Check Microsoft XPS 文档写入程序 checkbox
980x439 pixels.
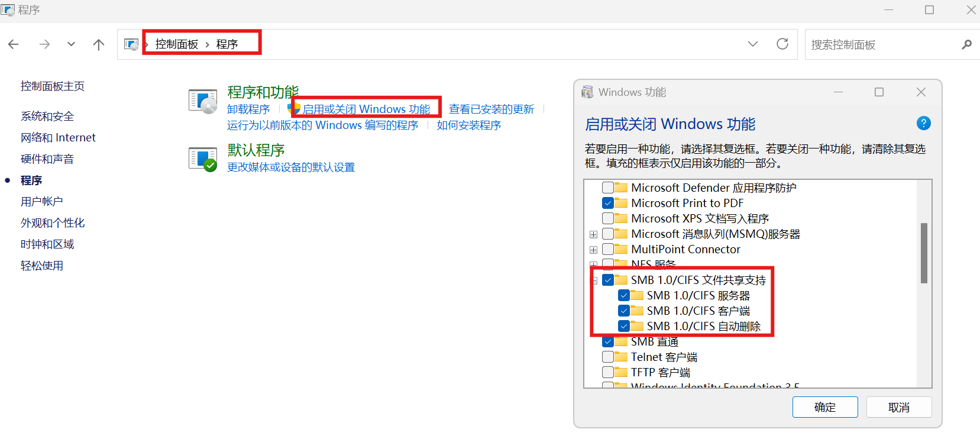pyautogui.click(x=607, y=219)
